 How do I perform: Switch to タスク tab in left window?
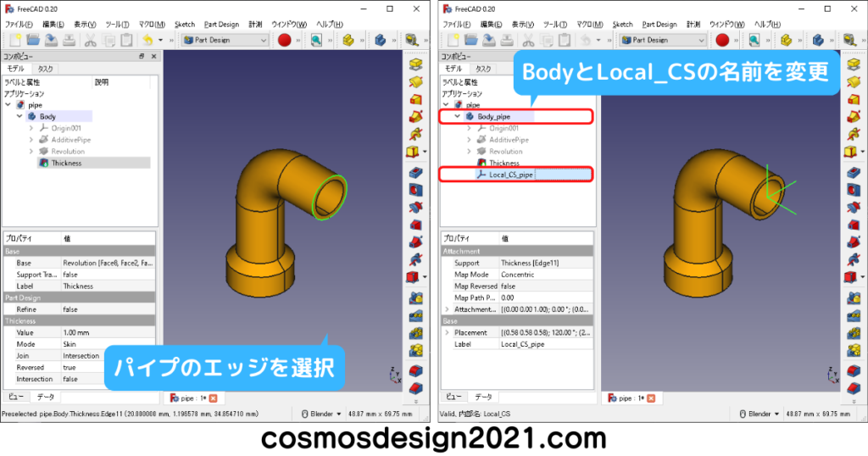tap(45, 69)
